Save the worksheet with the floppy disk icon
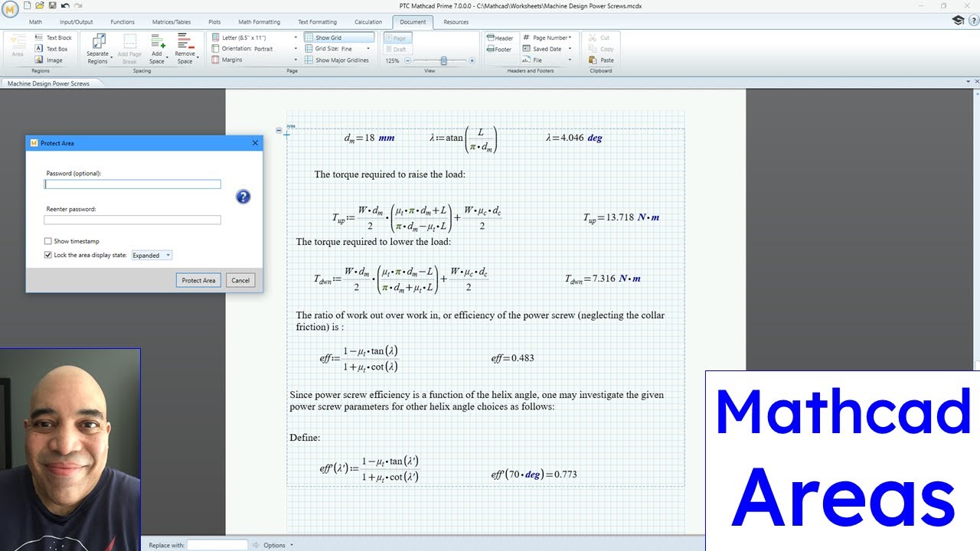Viewport: 980px width, 551px height. point(52,5)
